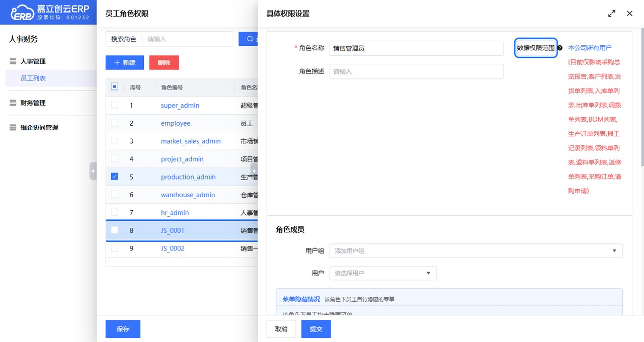Image resolution: width=644 pixels, height=342 pixels.
Task: Click the 人事管理 menu icon
Action: click(x=14, y=61)
